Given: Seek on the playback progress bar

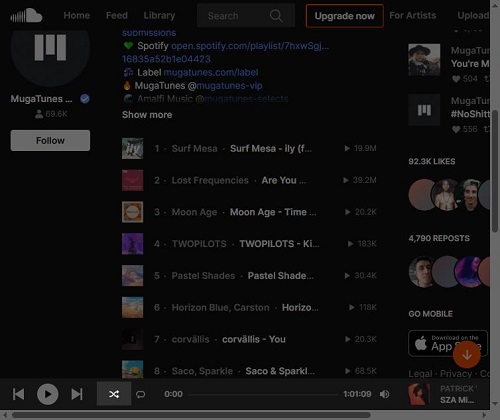Looking at the screenshot, I should pos(263,394).
